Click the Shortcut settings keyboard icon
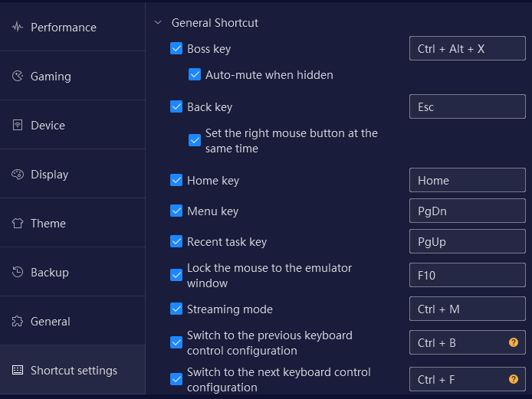 18,370
